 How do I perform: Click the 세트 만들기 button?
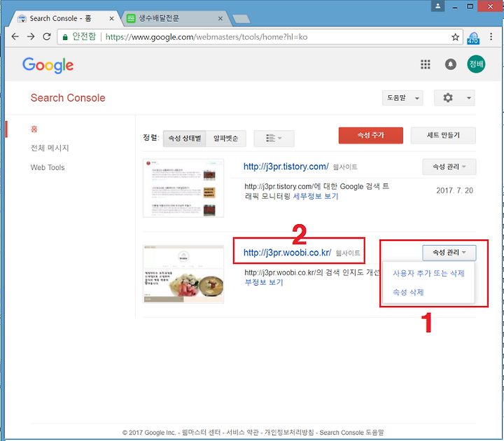(443, 135)
